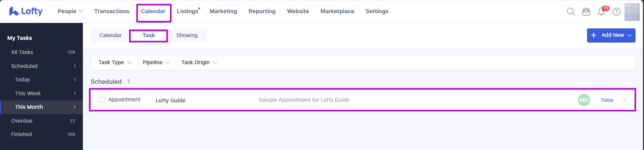Switch to the Showing tab
Screen dimensions: 644x150
point(187,35)
